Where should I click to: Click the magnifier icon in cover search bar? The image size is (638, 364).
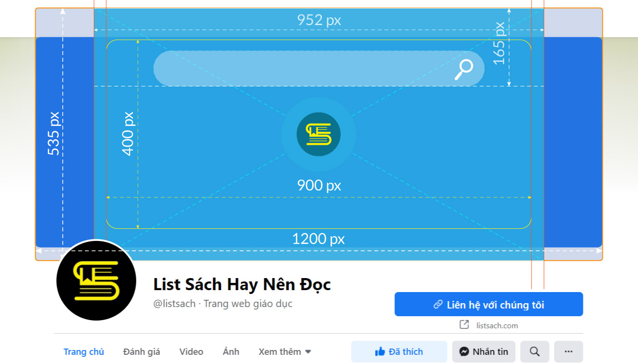point(464,70)
